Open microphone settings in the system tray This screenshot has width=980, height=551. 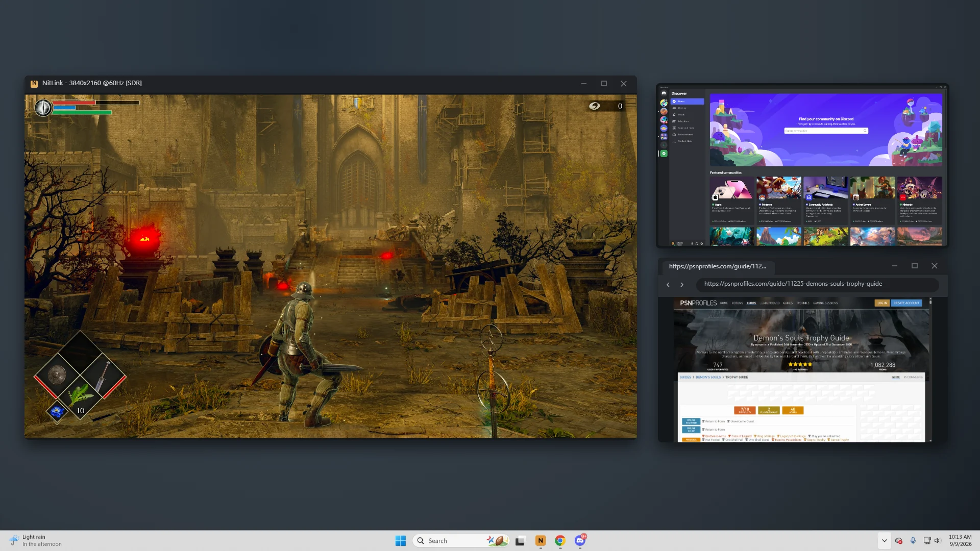tap(913, 541)
